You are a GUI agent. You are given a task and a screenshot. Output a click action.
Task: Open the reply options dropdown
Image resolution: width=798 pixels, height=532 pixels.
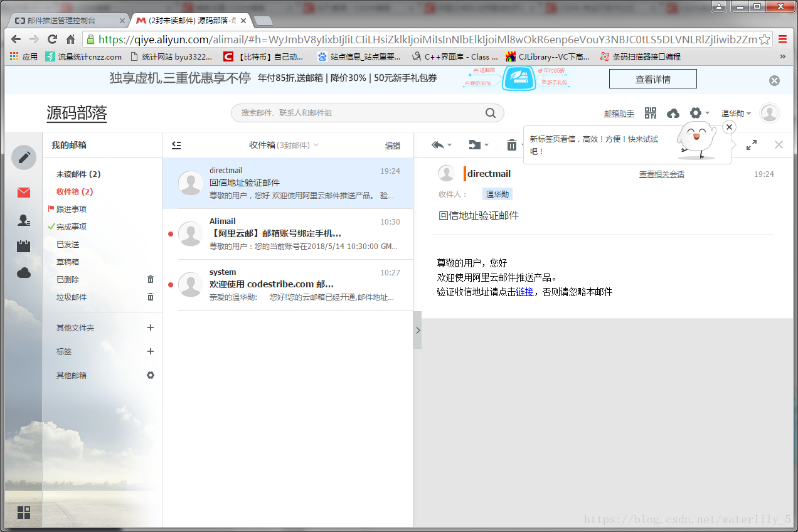click(x=449, y=146)
